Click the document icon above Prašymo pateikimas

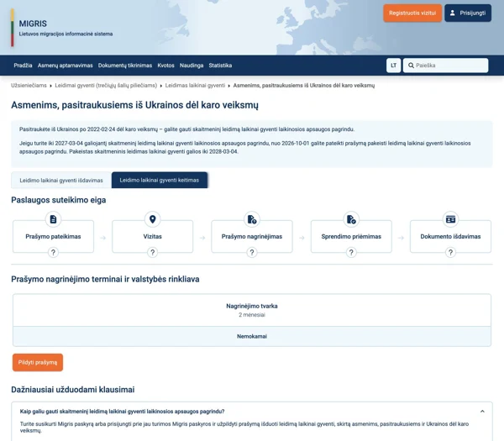(x=53, y=219)
